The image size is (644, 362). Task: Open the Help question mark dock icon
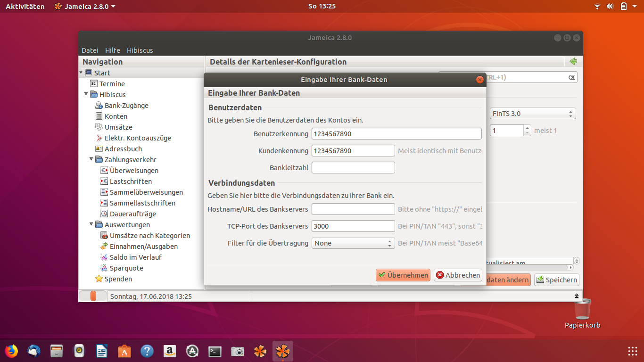[x=147, y=351]
